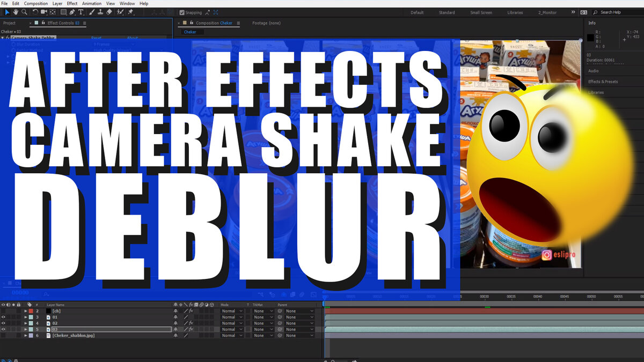644x362 pixels.
Task: Toggle the shy switch for Cheker_shablon.jpg layer
Action: pos(175,335)
